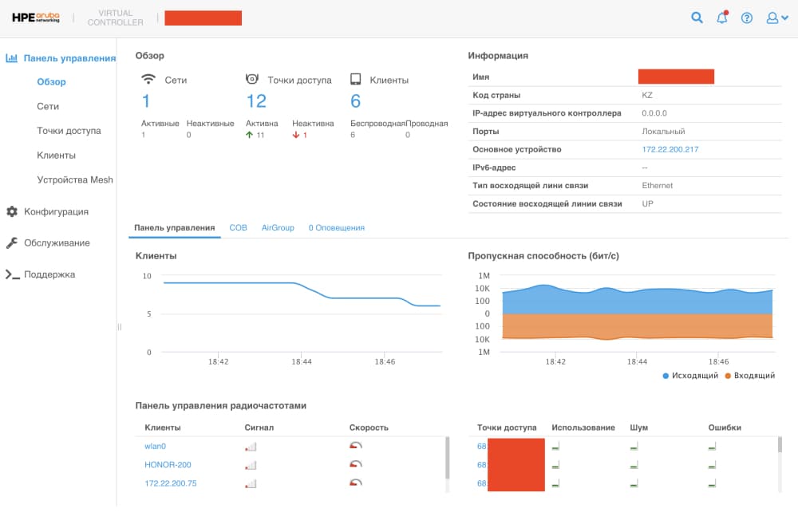Click the search magnifier icon
The image size is (798, 532).
tap(697, 18)
